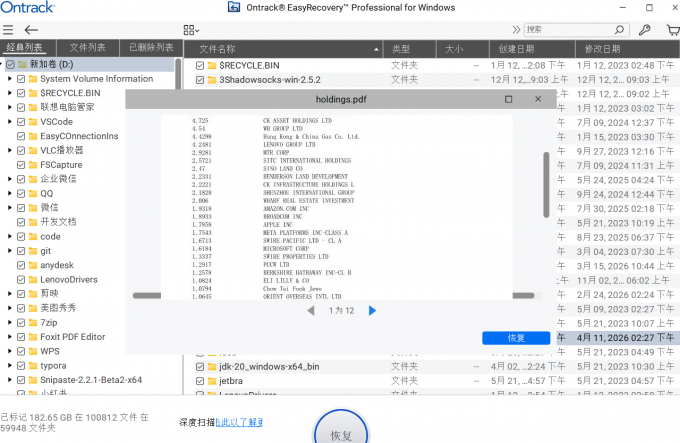Click the Ontrack logo
Screen dimensions: 680x443
click(x=27, y=7)
